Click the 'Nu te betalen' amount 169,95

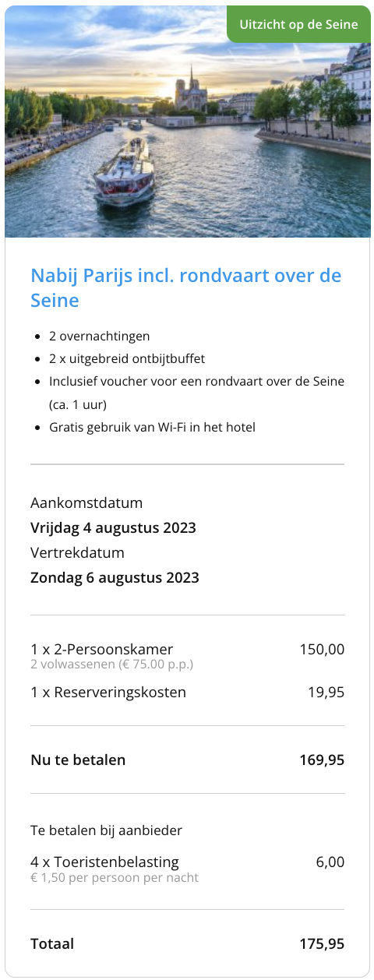point(322,760)
